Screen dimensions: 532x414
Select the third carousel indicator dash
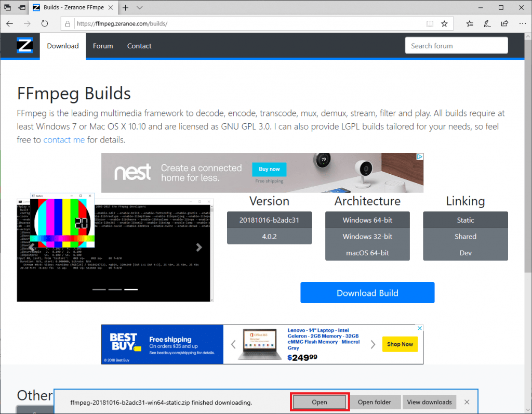point(131,289)
